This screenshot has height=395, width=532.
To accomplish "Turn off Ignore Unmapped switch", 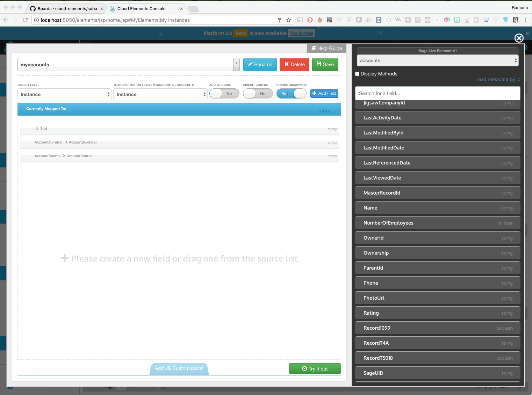I will [x=292, y=94].
